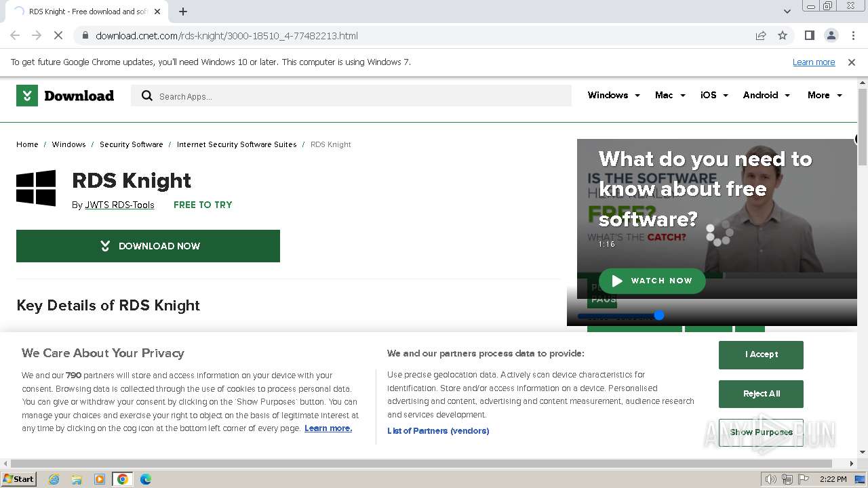Viewport: 868px width, 488px height.
Task: Click the Download Now button
Action: tap(148, 246)
